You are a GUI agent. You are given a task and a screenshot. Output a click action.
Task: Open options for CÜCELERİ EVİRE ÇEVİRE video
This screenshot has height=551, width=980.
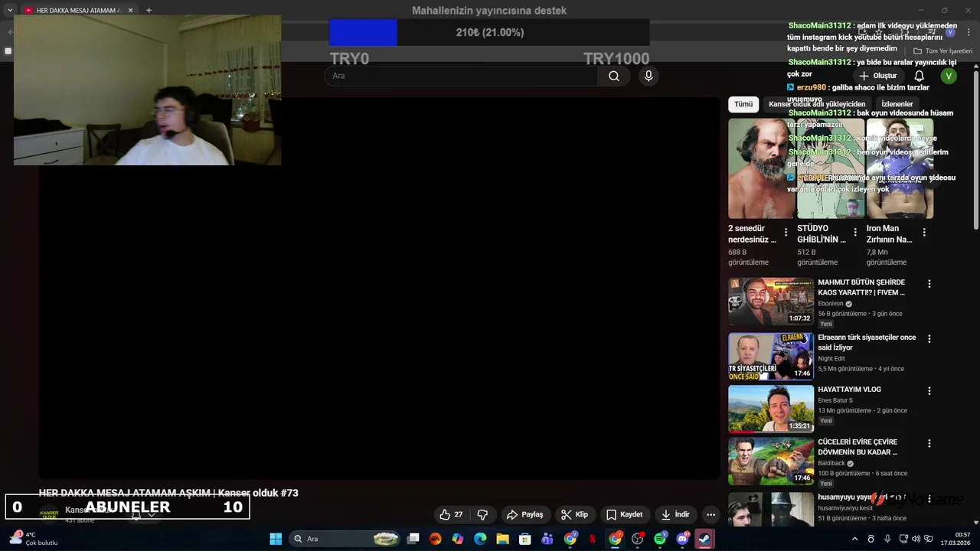click(929, 443)
